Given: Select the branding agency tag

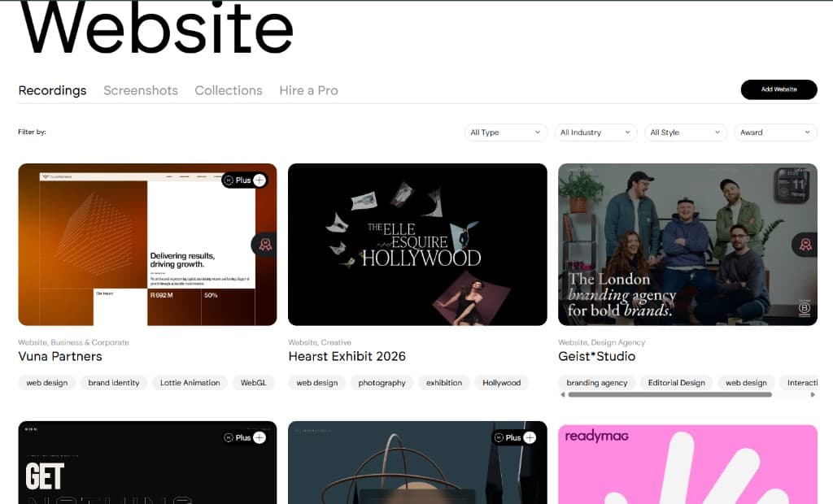Looking at the screenshot, I should point(596,382).
